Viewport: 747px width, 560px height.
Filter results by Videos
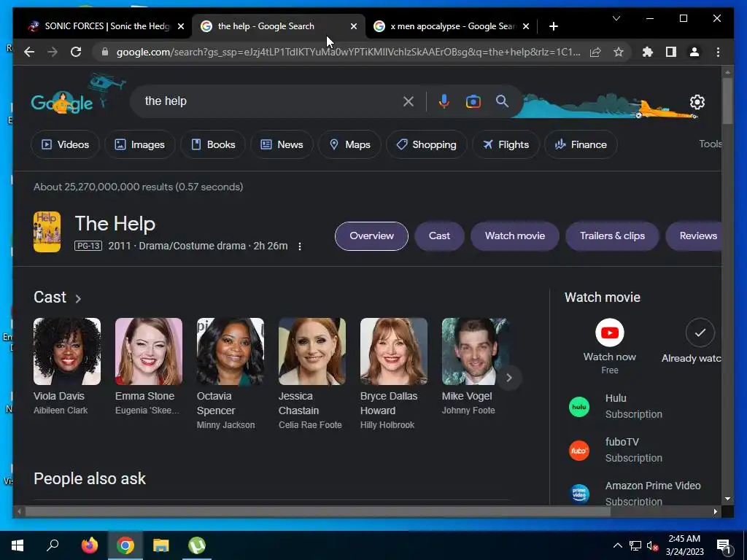(x=65, y=144)
